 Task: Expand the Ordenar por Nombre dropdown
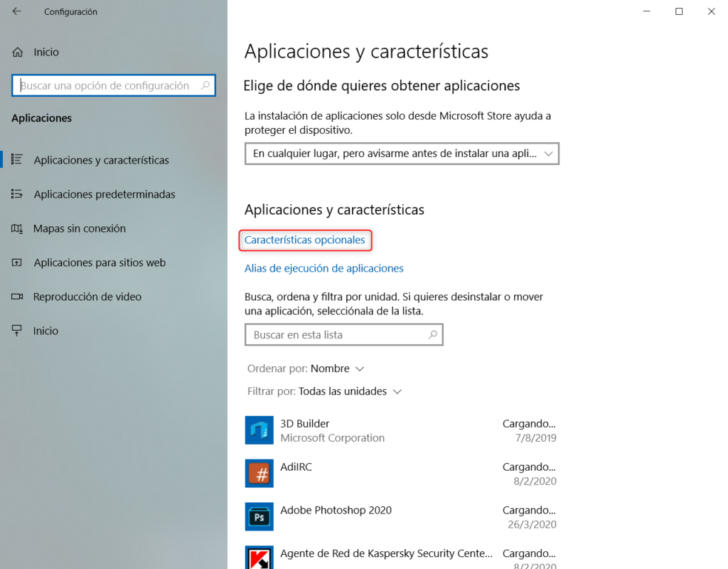[338, 368]
